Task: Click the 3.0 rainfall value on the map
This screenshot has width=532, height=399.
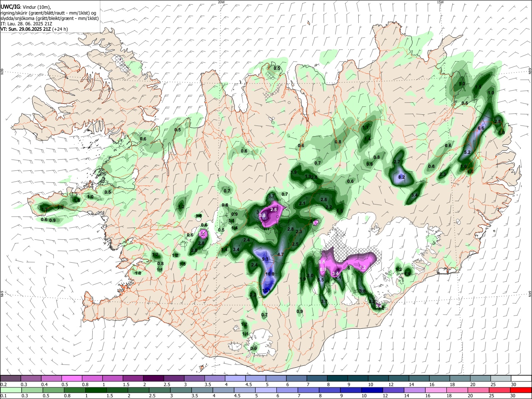Action: (x=310, y=276)
